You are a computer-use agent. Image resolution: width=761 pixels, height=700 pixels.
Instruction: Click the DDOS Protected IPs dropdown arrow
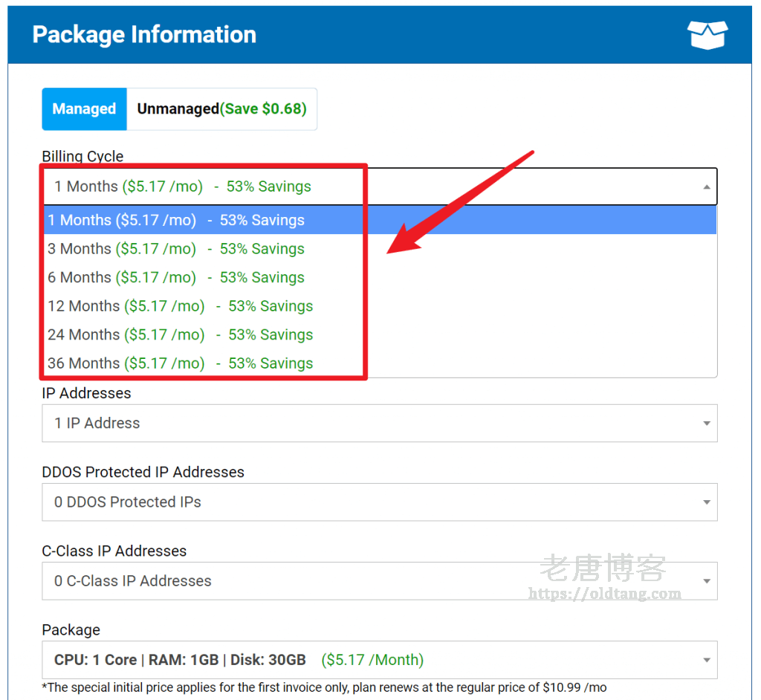706,502
